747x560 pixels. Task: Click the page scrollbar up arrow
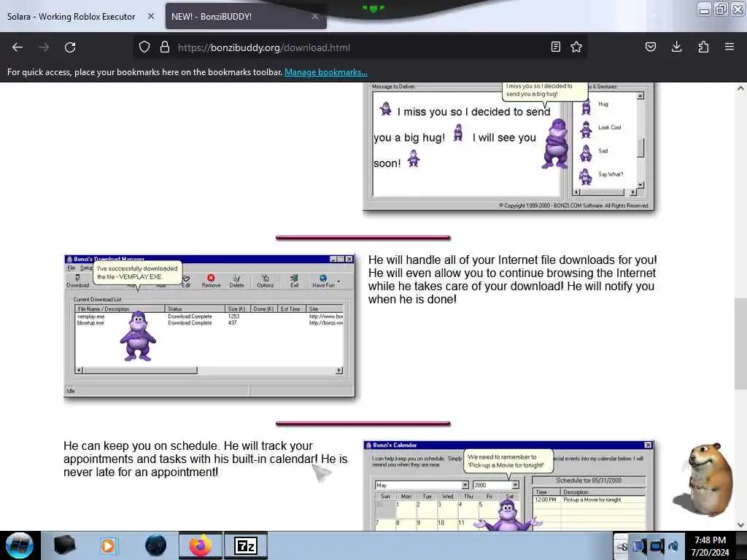click(740, 88)
